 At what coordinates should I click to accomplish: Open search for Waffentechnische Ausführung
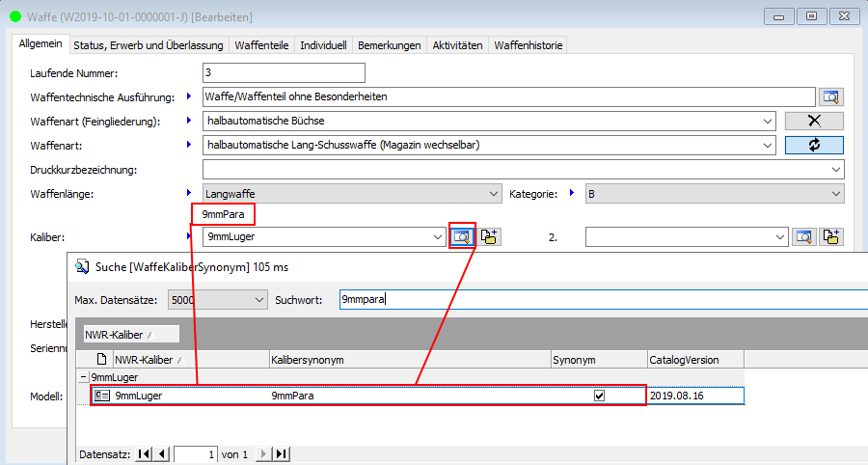[x=830, y=96]
